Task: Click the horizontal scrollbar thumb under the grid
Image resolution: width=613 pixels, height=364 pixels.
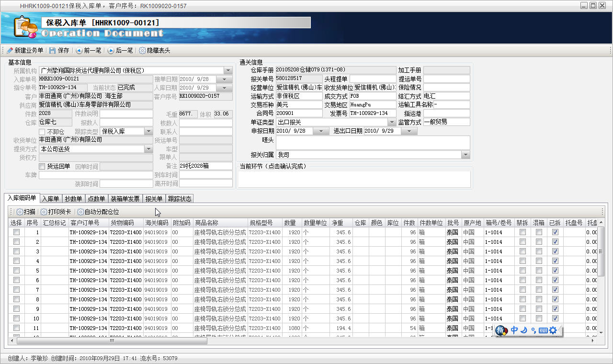Action: [x=112, y=341]
